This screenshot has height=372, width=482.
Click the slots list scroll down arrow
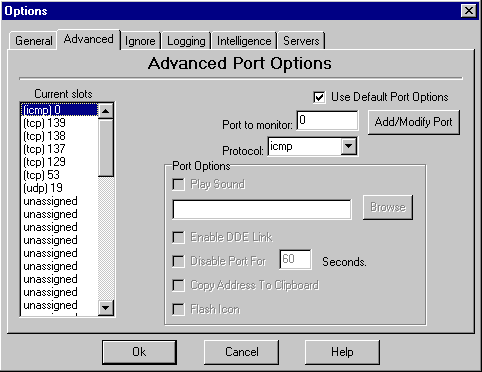106,308
